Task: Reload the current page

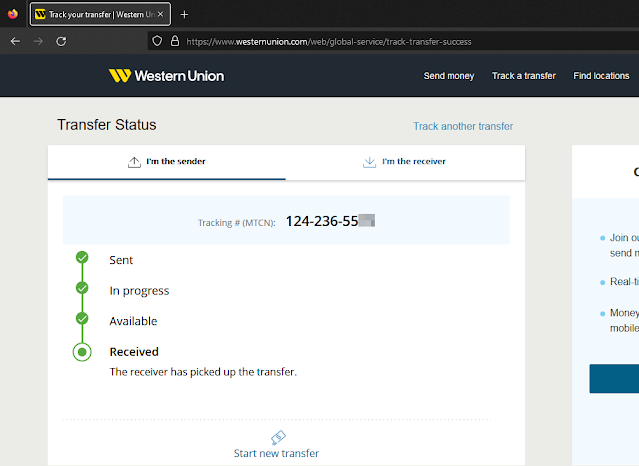Action: tap(61, 41)
